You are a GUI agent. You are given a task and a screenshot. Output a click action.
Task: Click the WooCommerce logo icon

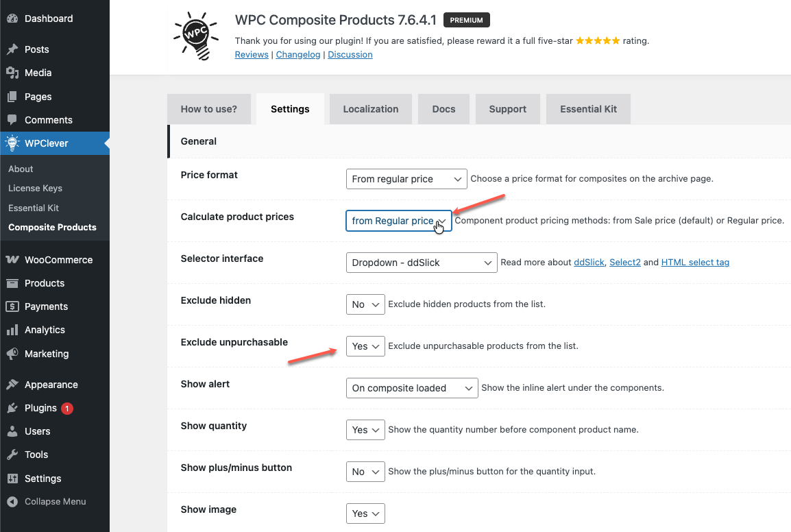coord(12,260)
